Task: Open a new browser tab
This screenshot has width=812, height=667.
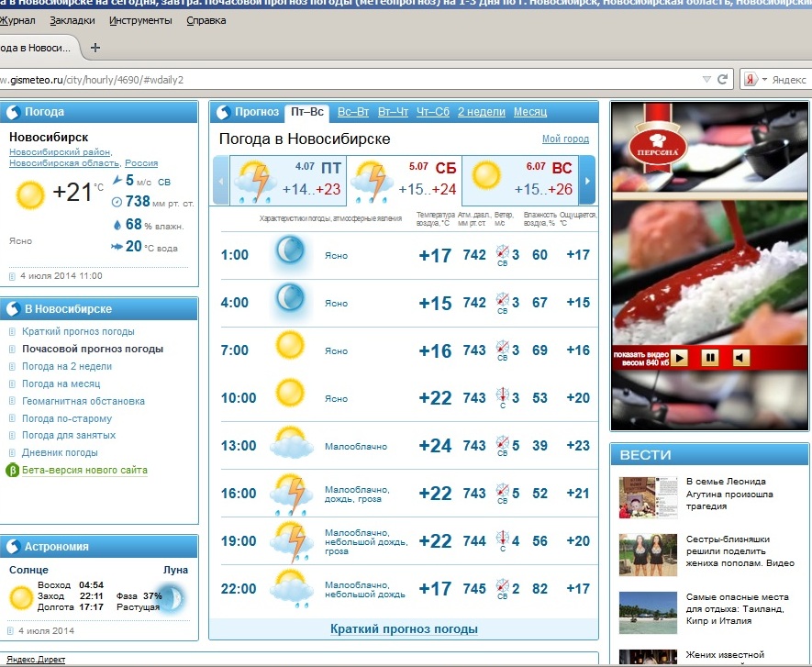Action: click(x=95, y=48)
